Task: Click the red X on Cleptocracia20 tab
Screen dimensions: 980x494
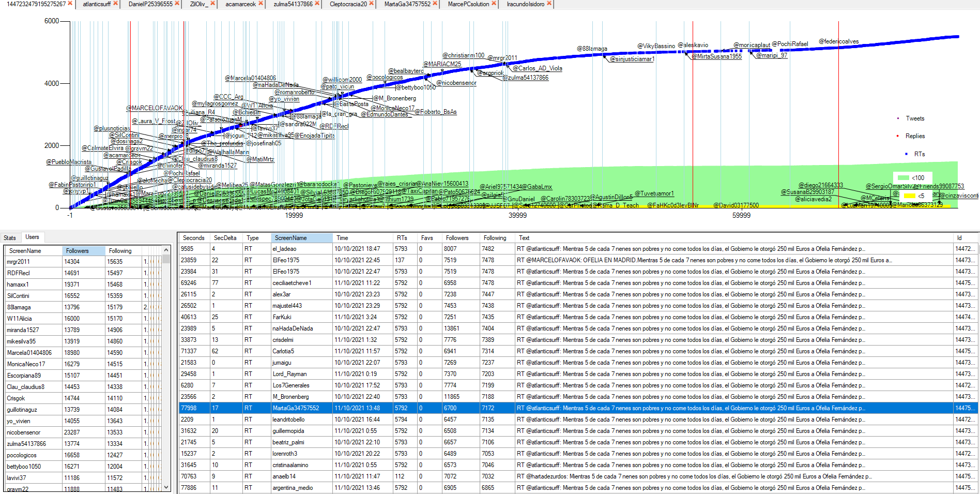Action: 371,4
